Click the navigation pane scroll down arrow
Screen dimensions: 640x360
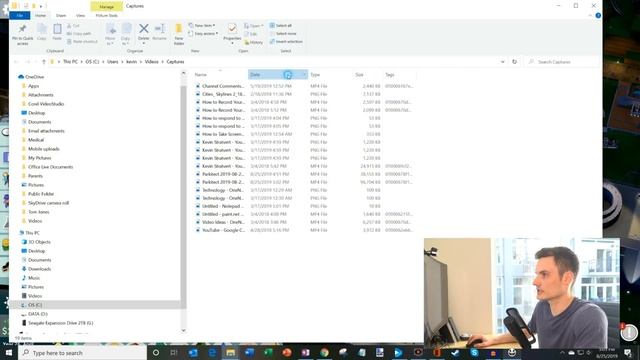tap(183, 330)
